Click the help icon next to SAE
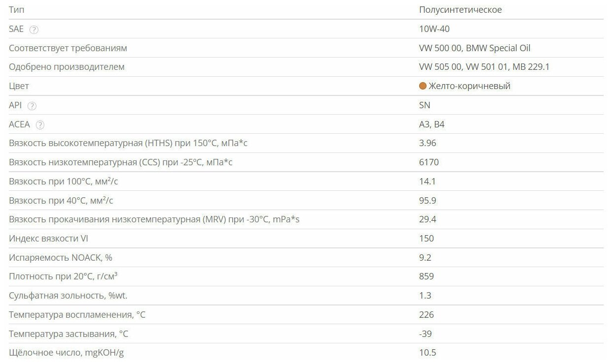Image resolution: width=612 pixels, height=364 pixels. coord(34,30)
